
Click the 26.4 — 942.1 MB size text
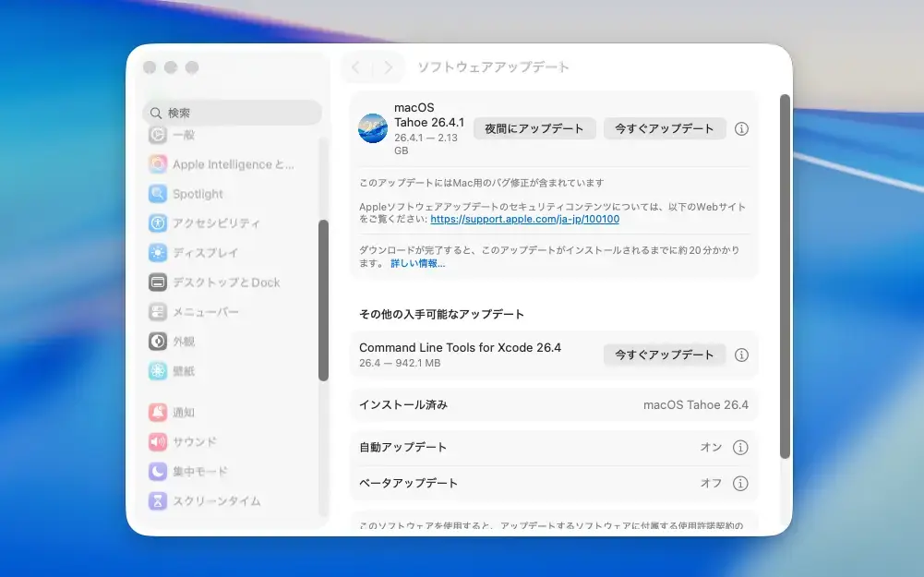pyautogui.click(x=400, y=363)
